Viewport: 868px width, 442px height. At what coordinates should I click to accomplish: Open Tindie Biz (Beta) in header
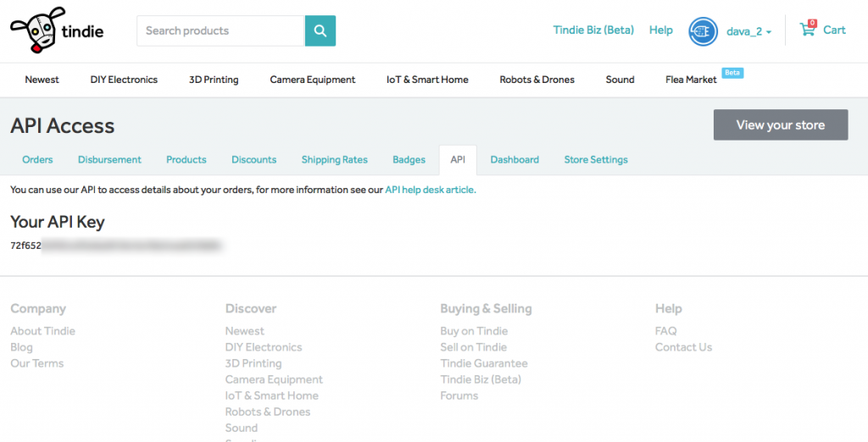[593, 30]
